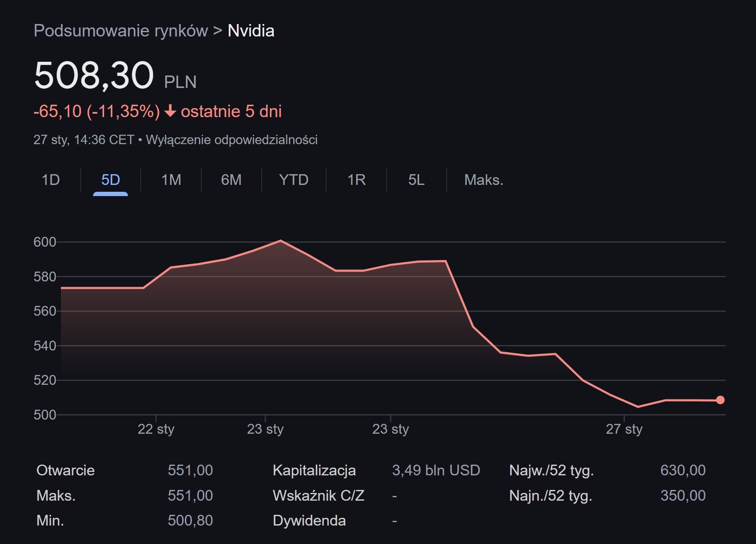Click the 551,00 value beside the Maks. label

190,496
